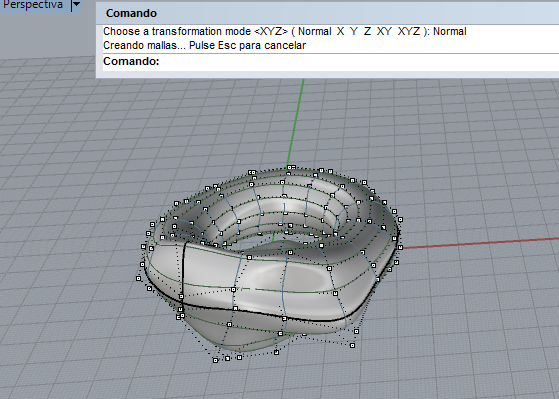Select the lowest control point at model's right
Image resolution: width=559 pixels, height=399 pixels.
tap(352, 345)
